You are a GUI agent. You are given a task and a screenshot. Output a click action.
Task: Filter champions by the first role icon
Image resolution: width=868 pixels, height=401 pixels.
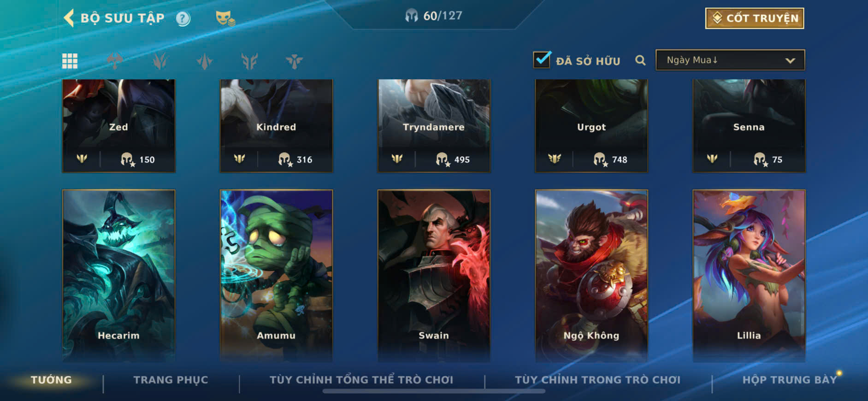click(x=115, y=61)
